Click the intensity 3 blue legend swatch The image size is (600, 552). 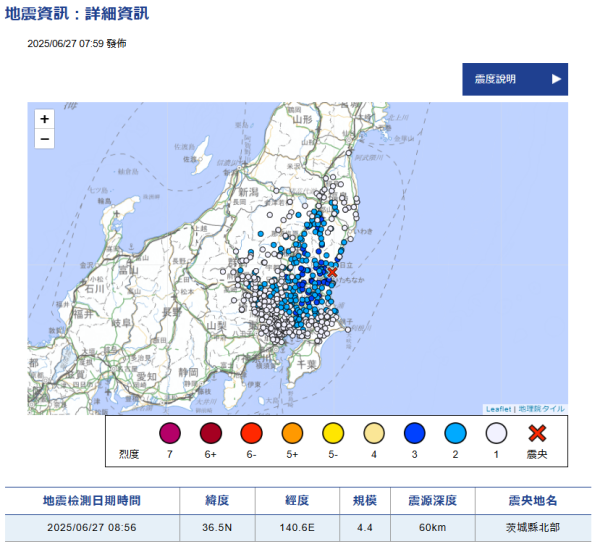click(414, 433)
